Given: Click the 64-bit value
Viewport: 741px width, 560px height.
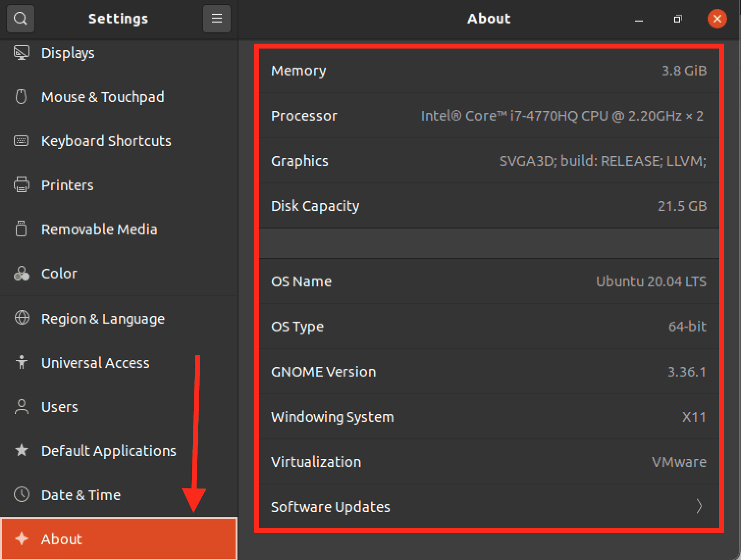Looking at the screenshot, I should [x=688, y=326].
